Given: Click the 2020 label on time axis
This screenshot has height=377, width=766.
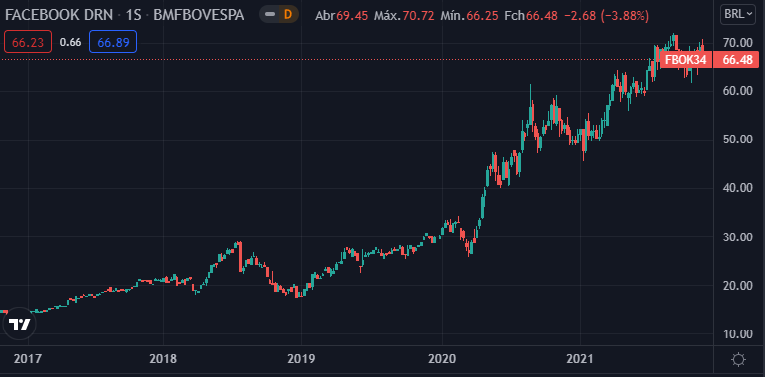Looking at the screenshot, I should pos(442,359).
